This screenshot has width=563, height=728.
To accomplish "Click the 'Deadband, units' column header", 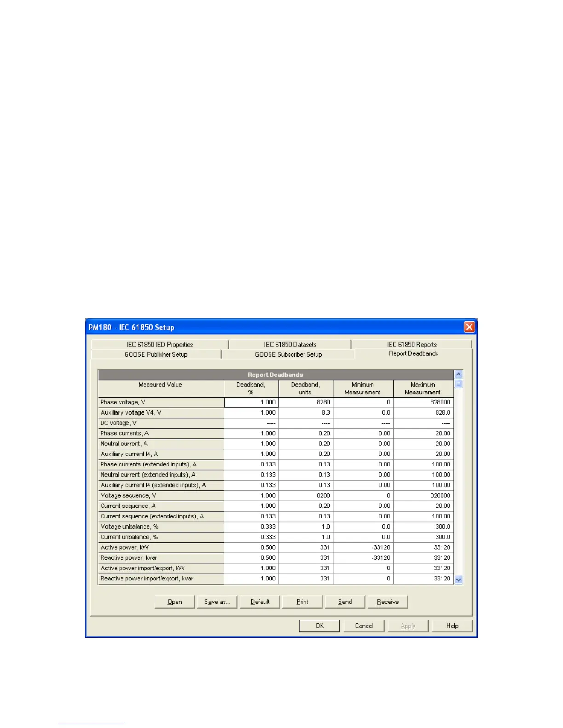I will tap(306, 388).
